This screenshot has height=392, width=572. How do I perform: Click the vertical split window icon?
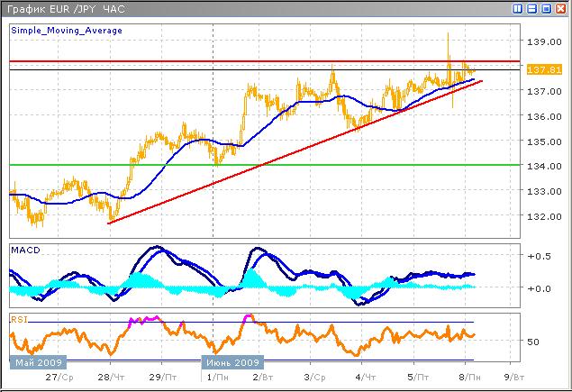pos(518,8)
